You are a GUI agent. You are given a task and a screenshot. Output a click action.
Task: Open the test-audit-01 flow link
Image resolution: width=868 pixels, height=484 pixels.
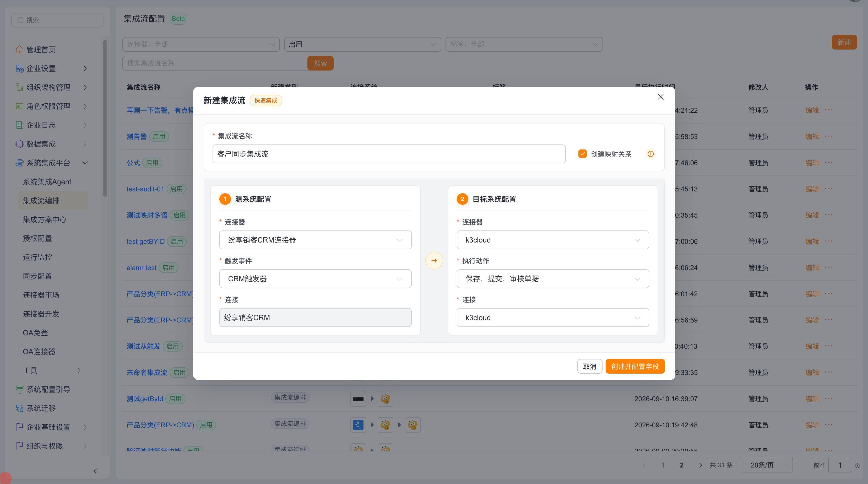pos(145,189)
